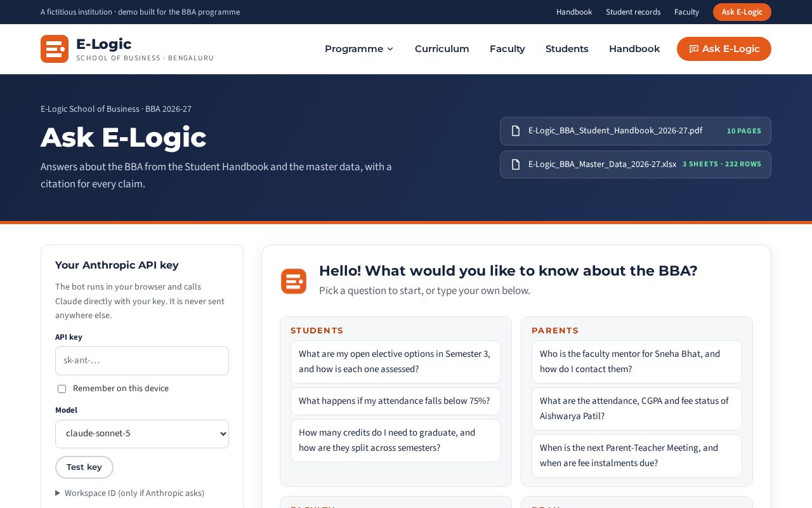Focus the API key input field
Viewport: 812px width, 508px height.
142,361
